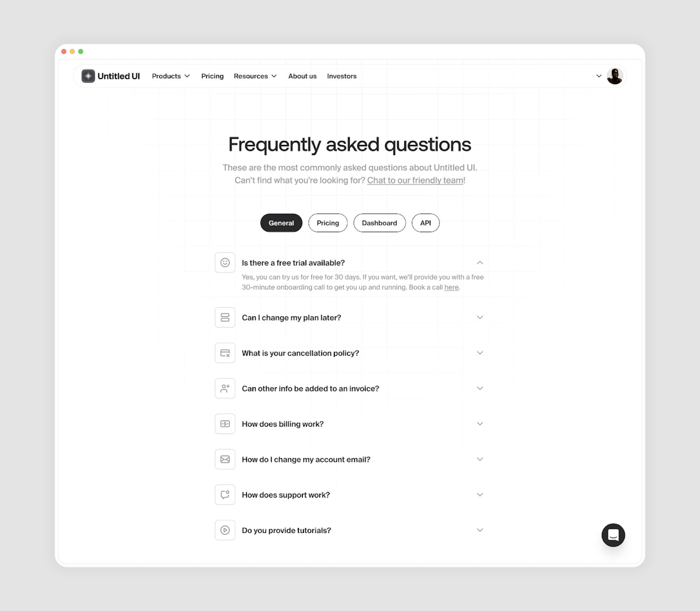Select the Pricing FAQ tab

point(327,223)
